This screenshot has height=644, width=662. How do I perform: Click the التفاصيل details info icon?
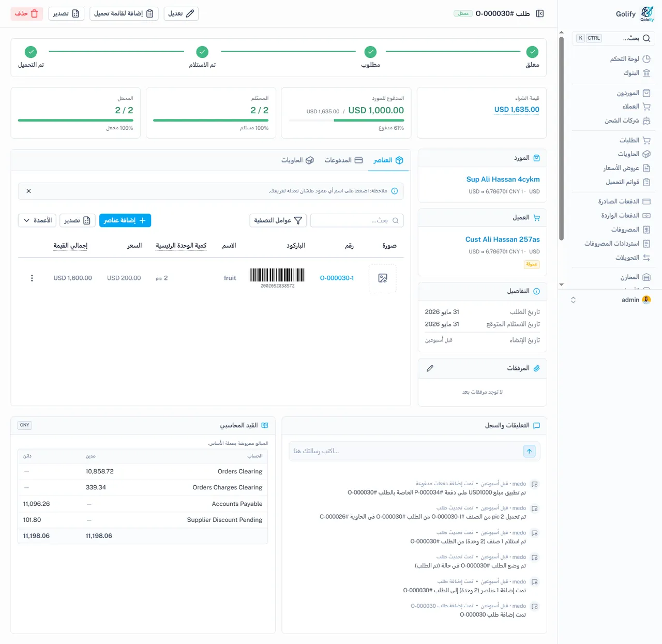point(536,291)
